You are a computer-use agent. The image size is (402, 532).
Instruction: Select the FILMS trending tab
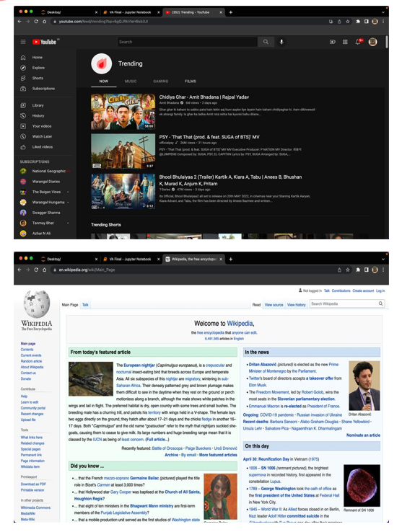coord(191,81)
